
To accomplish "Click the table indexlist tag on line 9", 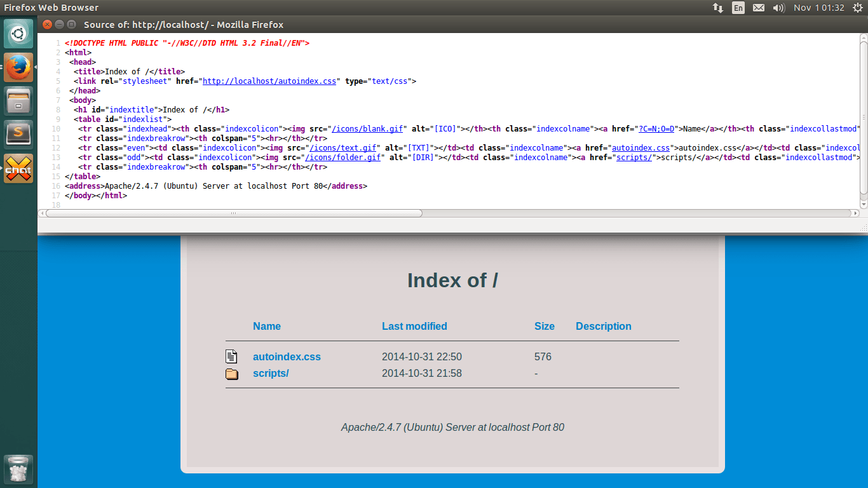I will click(123, 119).
